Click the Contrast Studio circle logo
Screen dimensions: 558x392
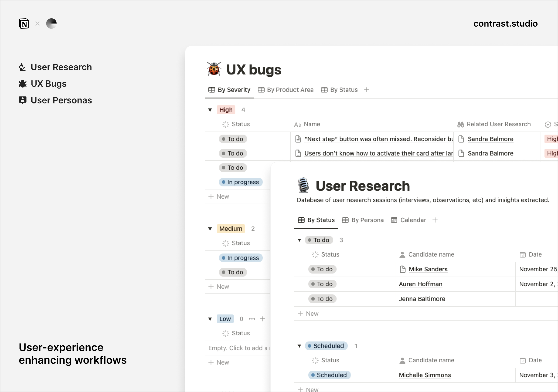(51, 24)
